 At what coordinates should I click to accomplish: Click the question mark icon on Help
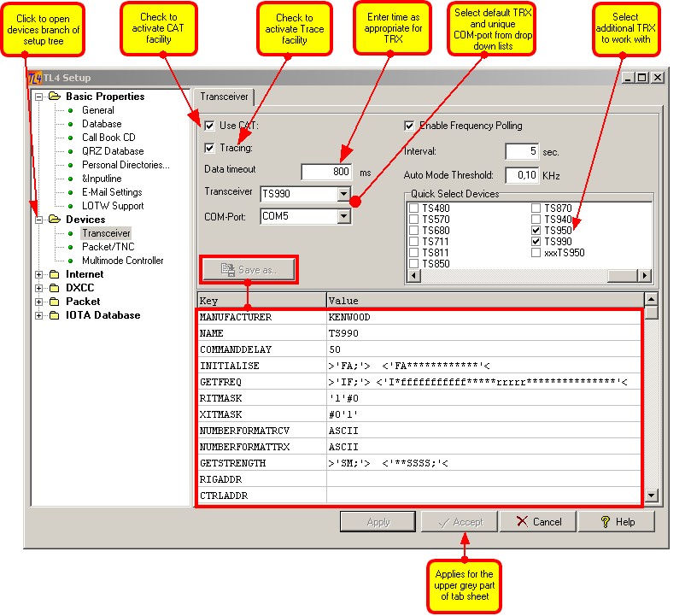[606, 522]
